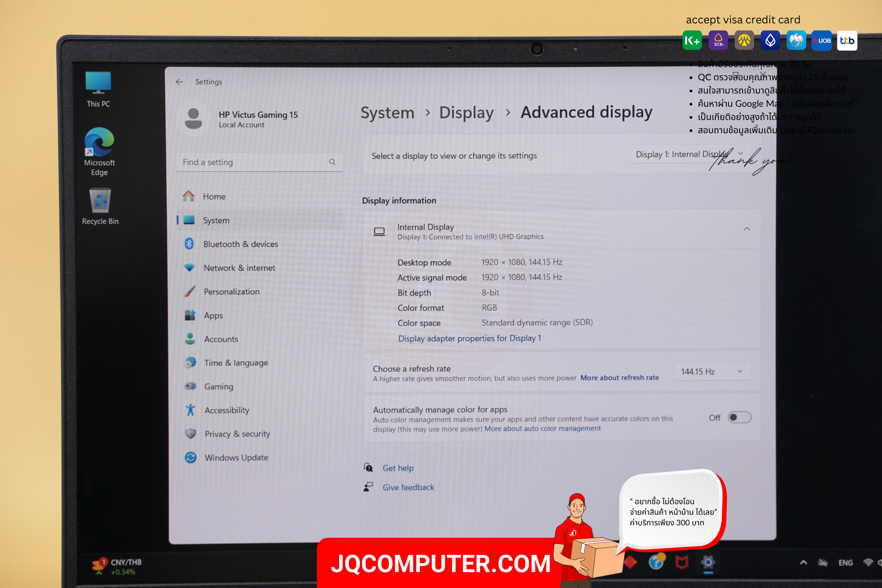The width and height of the screenshot is (882, 588).
Task: Click the Settings back arrow
Action: click(179, 82)
